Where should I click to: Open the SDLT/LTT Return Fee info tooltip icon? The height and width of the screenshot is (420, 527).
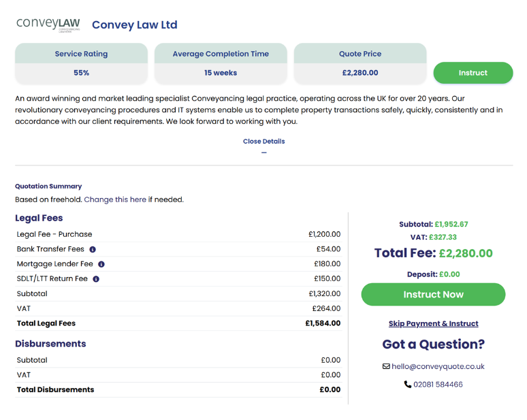point(96,279)
